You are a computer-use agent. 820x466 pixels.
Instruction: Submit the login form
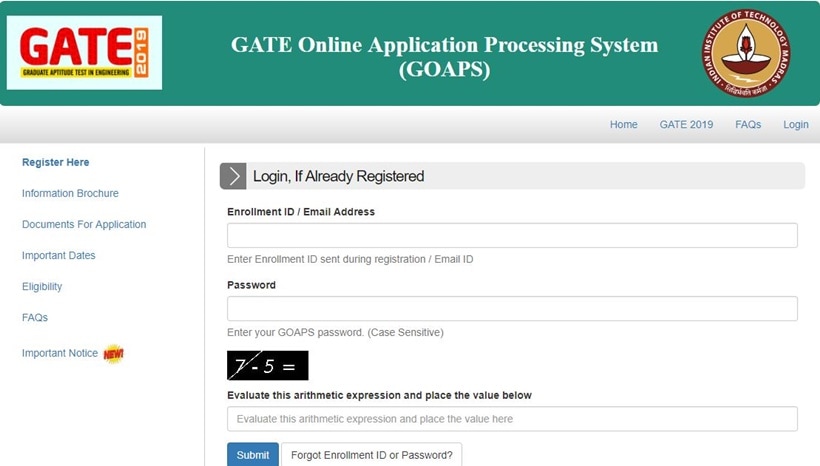(x=253, y=454)
